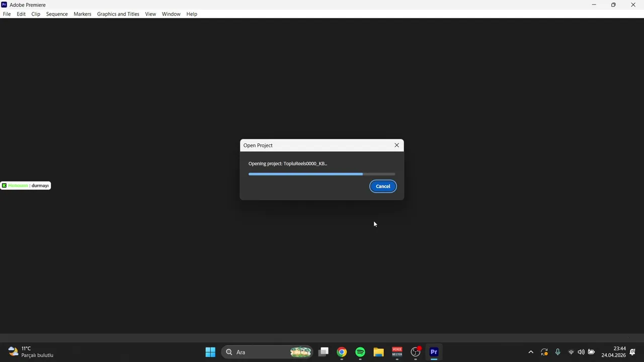The height and width of the screenshot is (362, 644).
Task: Click the sync refresh tray icon
Action: click(544, 352)
